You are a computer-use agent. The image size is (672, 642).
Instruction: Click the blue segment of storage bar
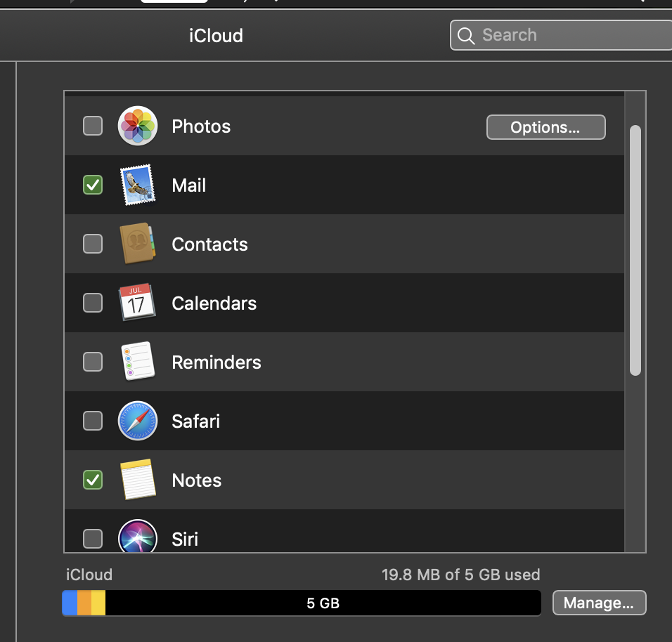tap(70, 603)
